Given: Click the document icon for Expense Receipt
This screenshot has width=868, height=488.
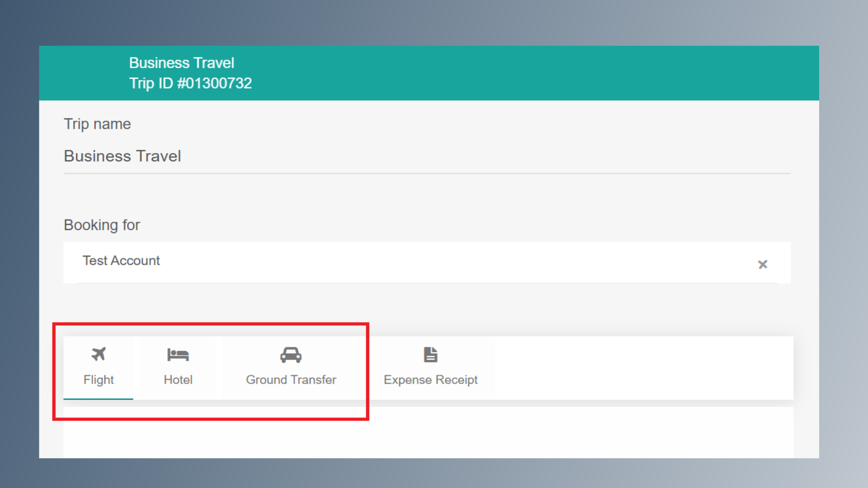Looking at the screenshot, I should 430,355.
